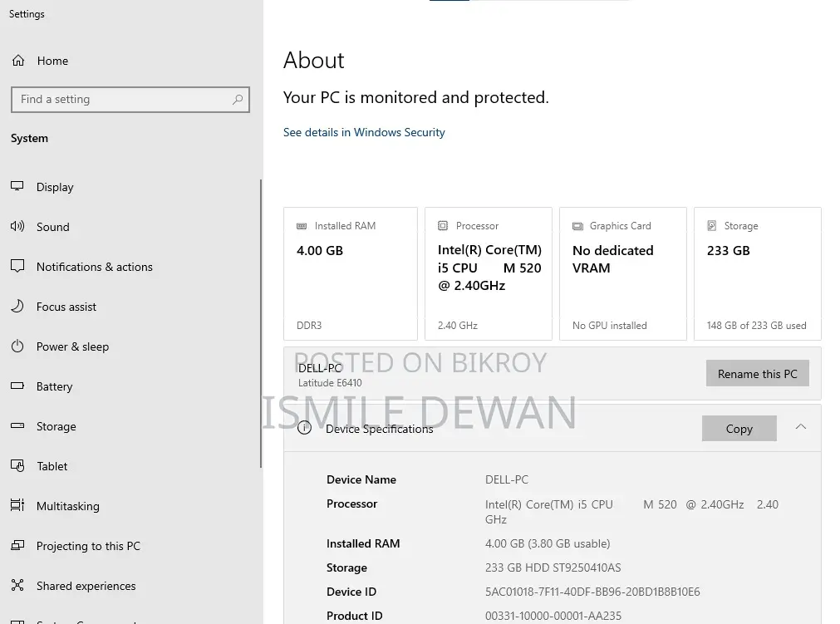The width and height of the screenshot is (840, 624).
Task: Open See details in Windows Security
Action: coord(364,132)
